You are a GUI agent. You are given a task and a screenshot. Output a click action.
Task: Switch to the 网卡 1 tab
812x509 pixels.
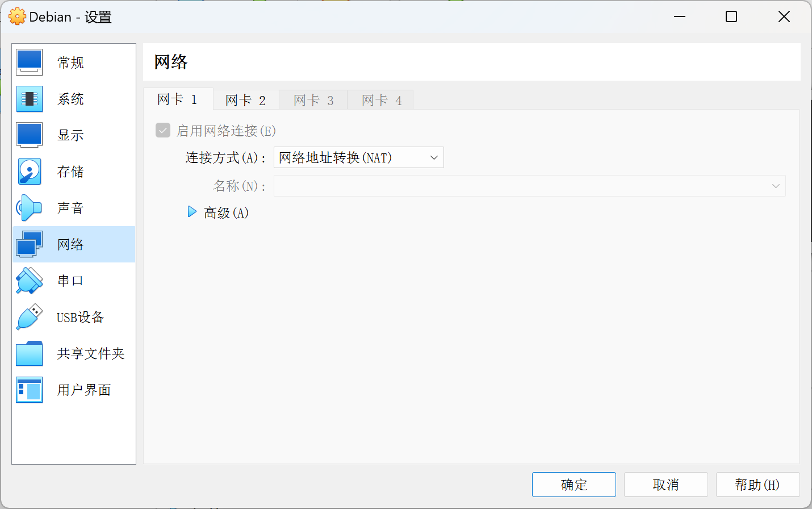tap(178, 99)
